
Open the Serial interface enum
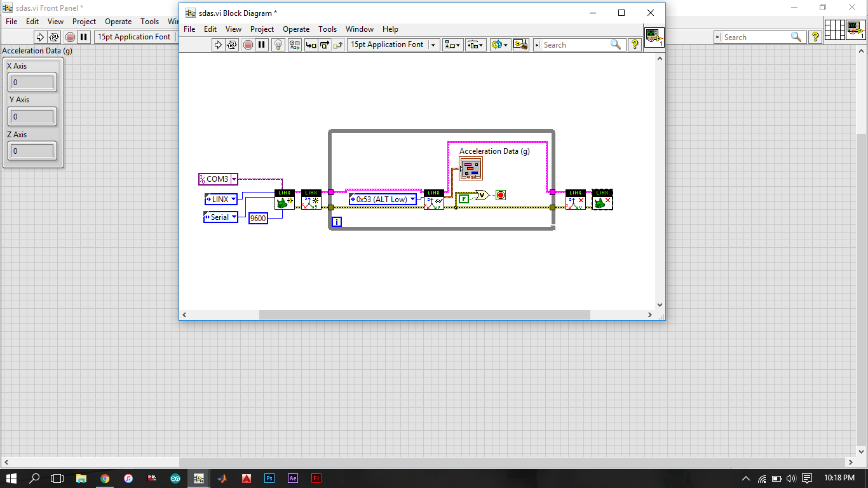(220, 217)
